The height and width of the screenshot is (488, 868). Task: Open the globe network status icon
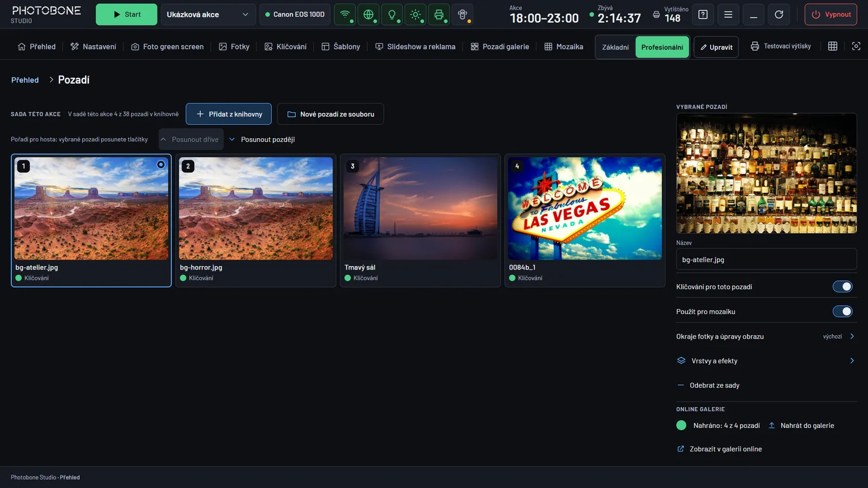[368, 15]
